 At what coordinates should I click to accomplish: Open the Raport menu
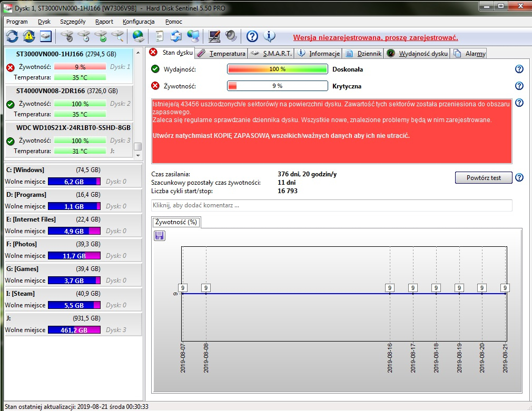(104, 22)
